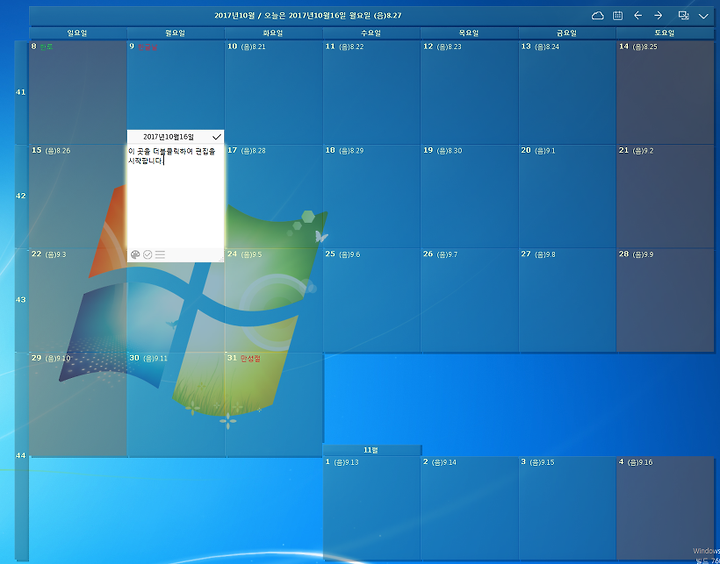Select the November 3 day cell

tap(567, 508)
